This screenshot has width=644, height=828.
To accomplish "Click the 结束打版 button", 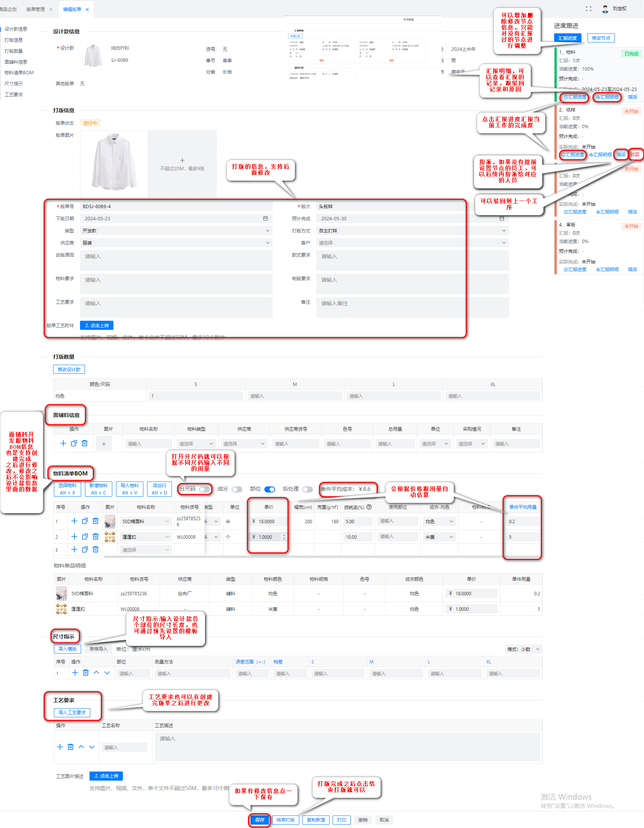I will coord(285,820).
